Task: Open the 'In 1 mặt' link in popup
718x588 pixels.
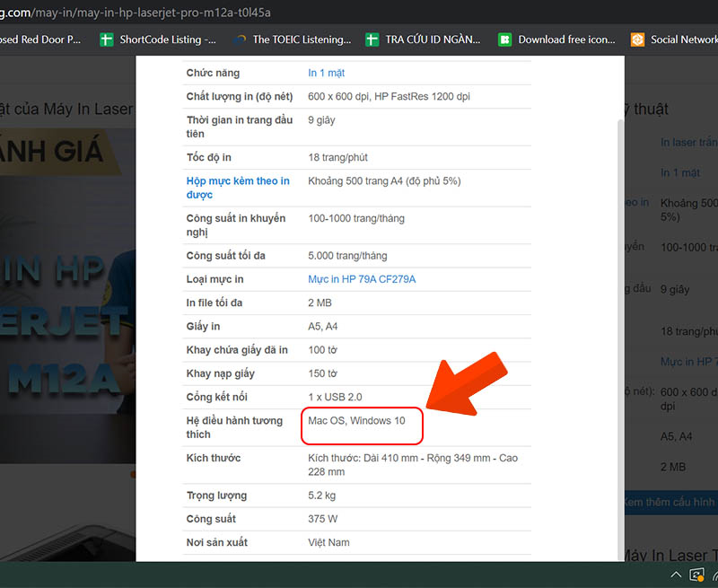Action: point(326,73)
